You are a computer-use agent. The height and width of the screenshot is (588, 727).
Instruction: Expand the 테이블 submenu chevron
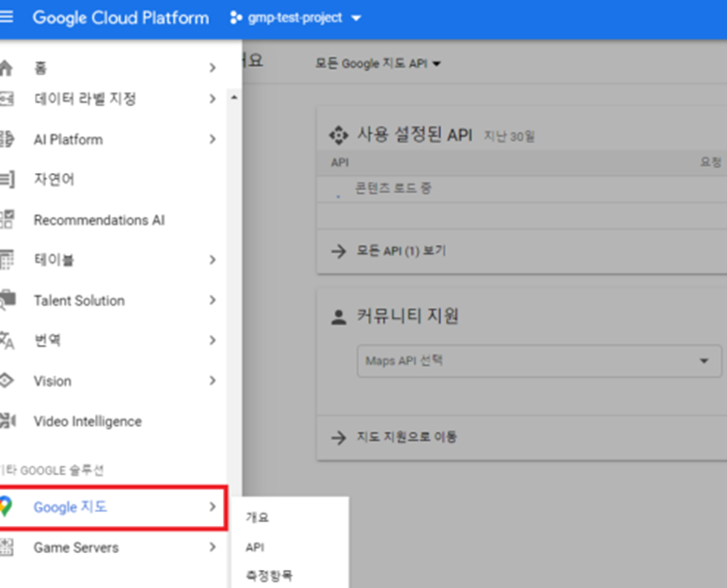[213, 260]
